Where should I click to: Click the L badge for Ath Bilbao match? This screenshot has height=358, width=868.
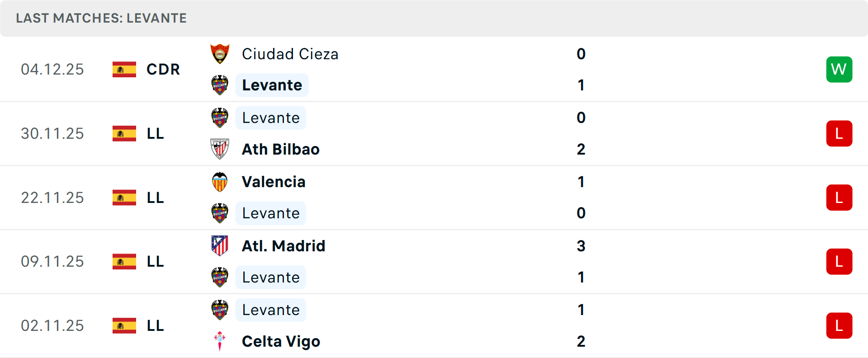pos(839,134)
